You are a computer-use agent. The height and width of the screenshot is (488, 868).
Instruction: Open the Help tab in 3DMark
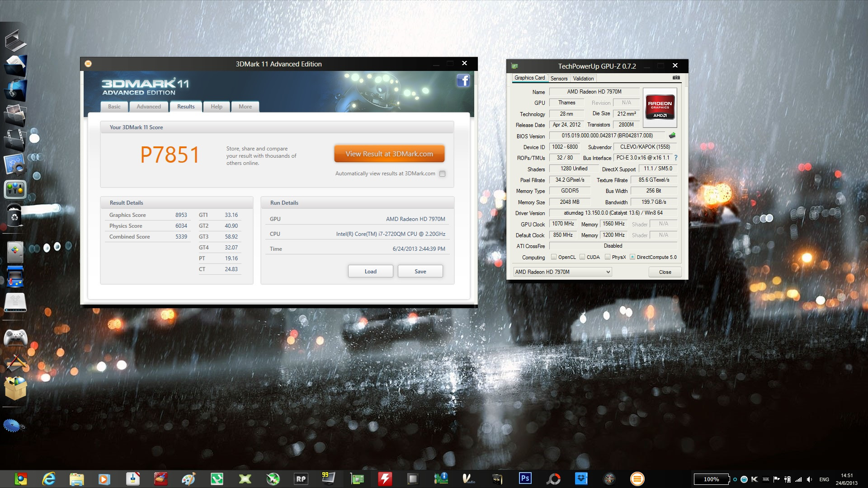point(217,107)
